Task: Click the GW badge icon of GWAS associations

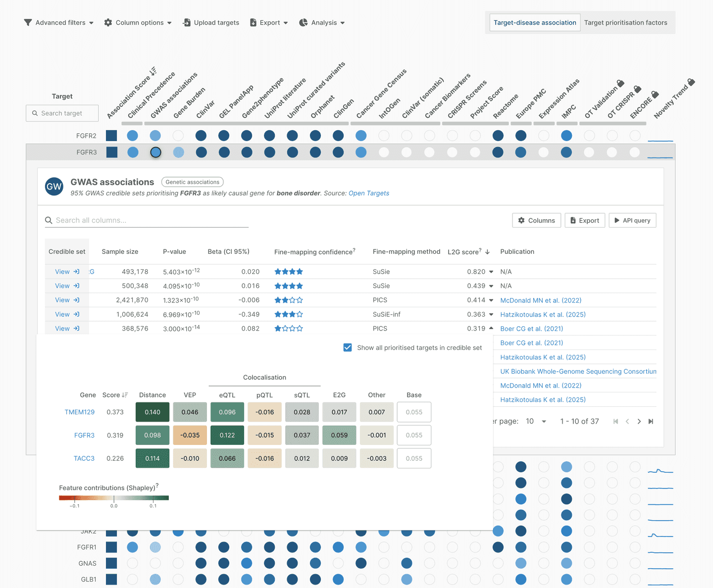Action: [x=54, y=187]
